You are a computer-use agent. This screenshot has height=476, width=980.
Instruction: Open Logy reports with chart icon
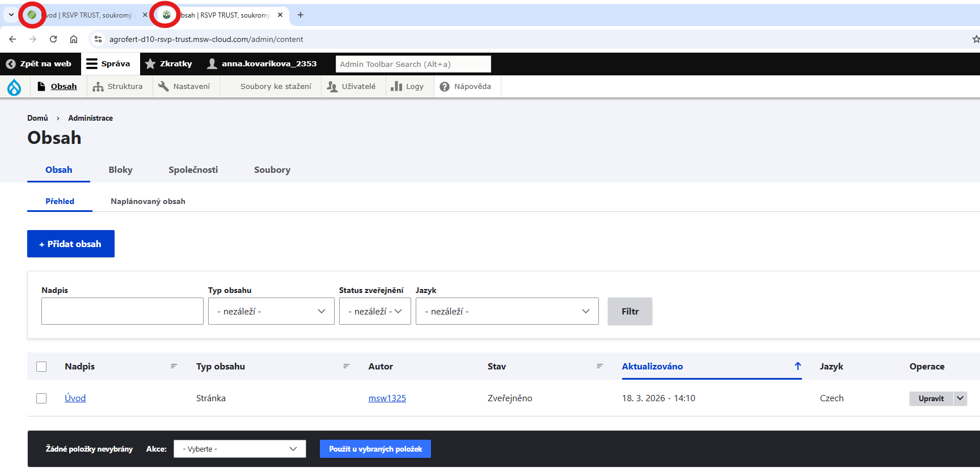coord(408,87)
